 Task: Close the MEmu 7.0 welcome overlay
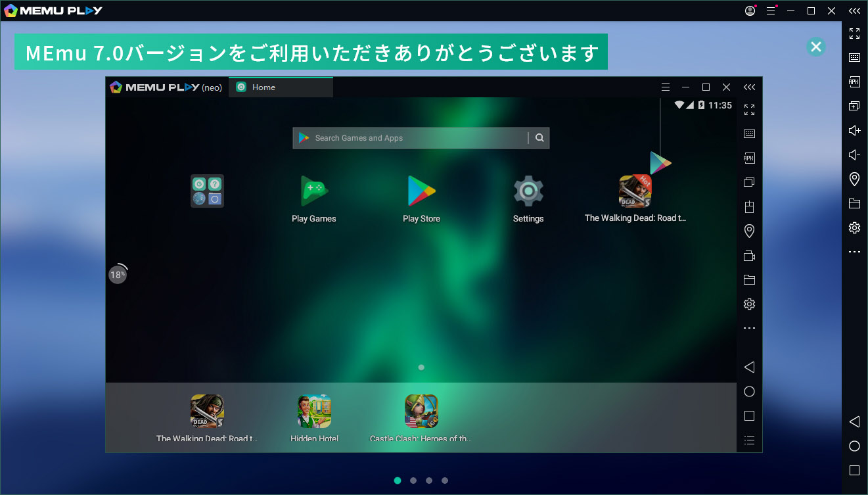point(815,47)
